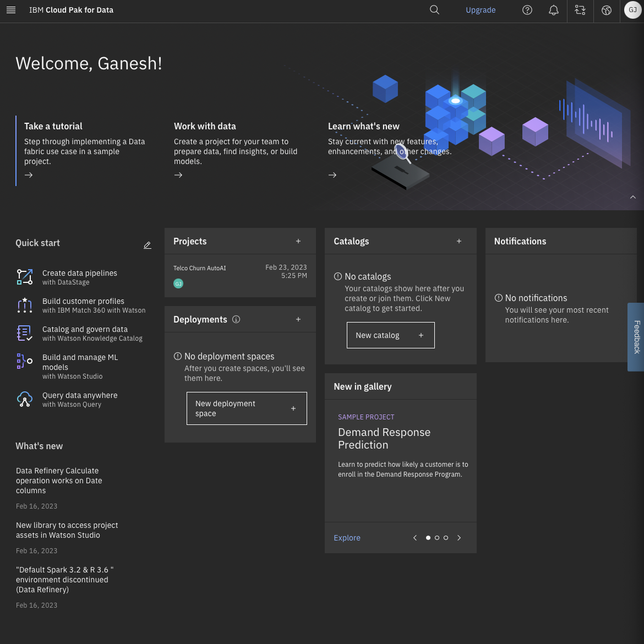The image size is (644, 644).
Task: Open Query data anywhere quick start
Action: 80,395
